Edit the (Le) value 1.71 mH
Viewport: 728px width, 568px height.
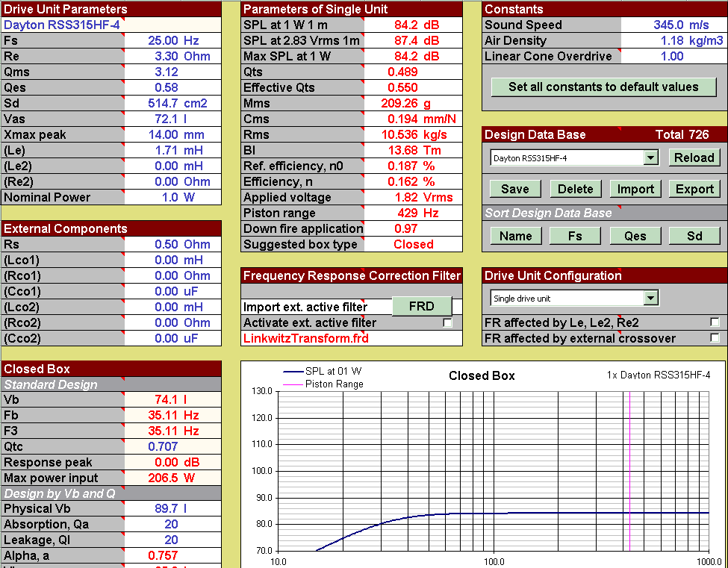click(172, 150)
